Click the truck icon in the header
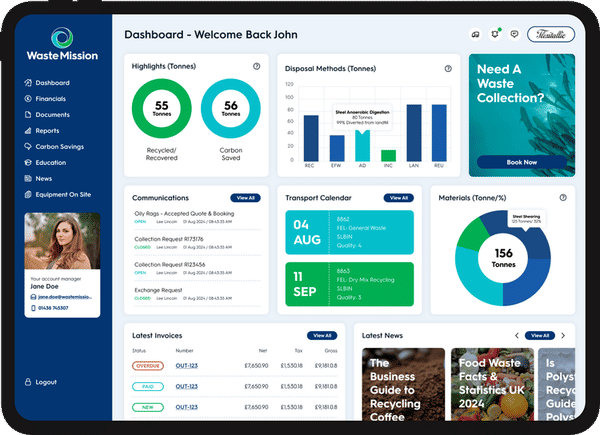The height and width of the screenshot is (435, 600). [x=475, y=34]
